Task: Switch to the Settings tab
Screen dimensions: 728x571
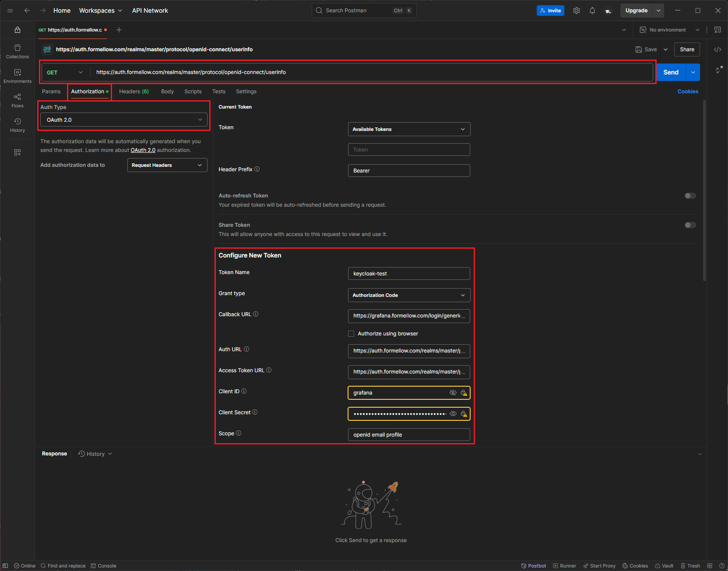Action: point(246,92)
